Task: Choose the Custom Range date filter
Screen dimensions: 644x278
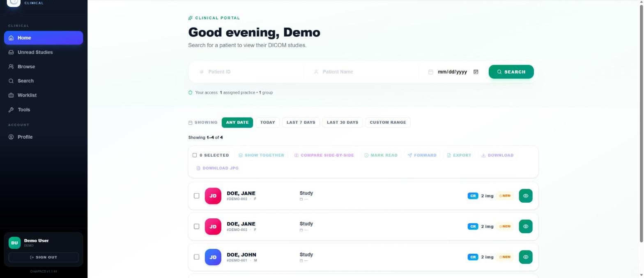Action: [388, 123]
